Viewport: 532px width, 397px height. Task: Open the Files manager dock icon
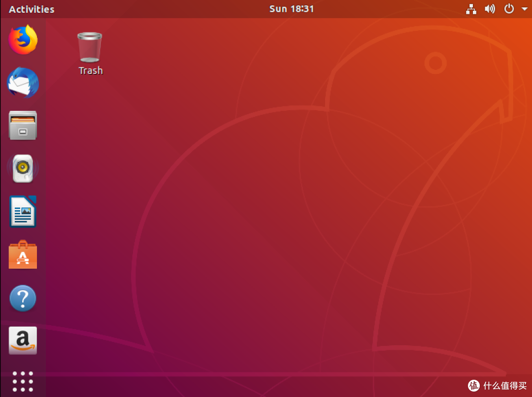(23, 126)
